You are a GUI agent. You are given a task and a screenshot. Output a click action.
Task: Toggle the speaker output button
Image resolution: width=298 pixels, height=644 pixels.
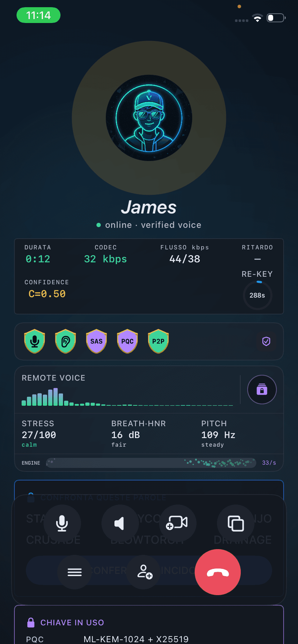(120, 523)
